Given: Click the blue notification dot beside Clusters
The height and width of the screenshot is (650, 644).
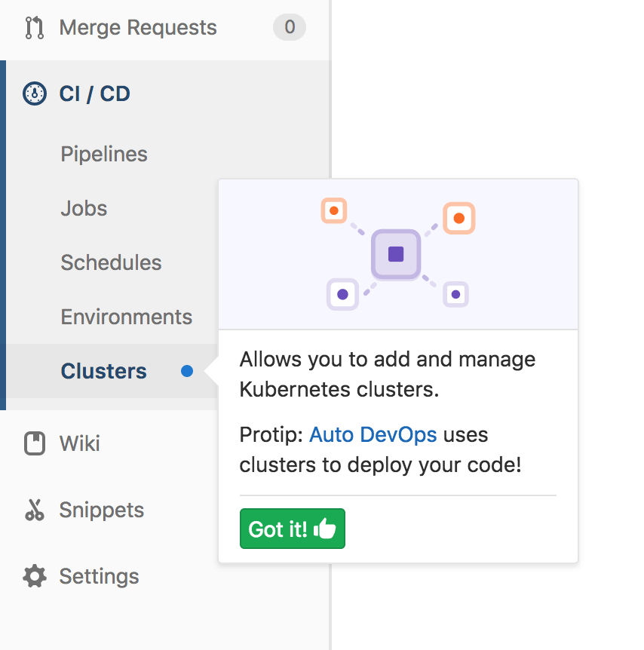Looking at the screenshot, I should [186, 370].
